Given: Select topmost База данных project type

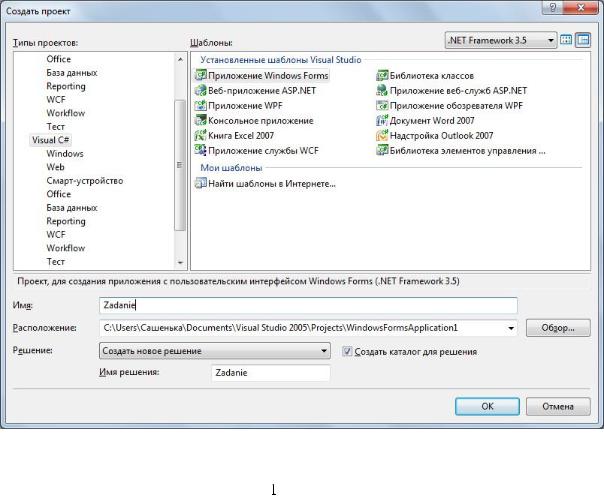Looking at the screenshot, I should pos(72,72).
